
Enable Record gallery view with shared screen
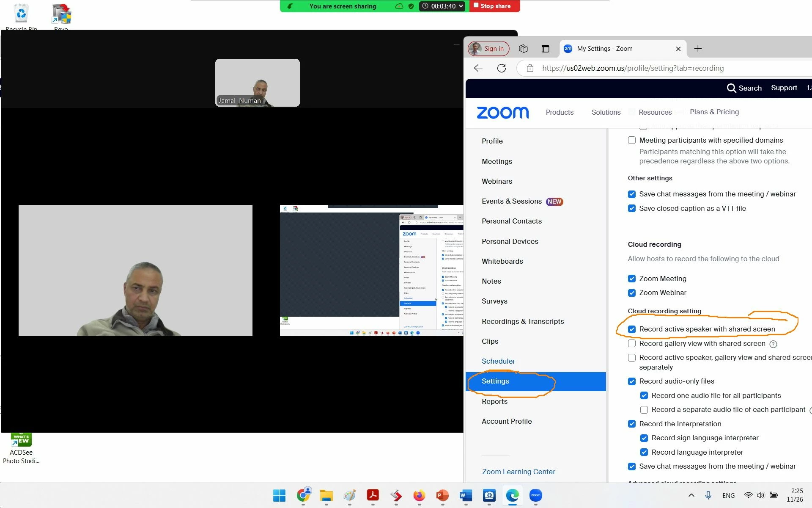pos(632,343)
